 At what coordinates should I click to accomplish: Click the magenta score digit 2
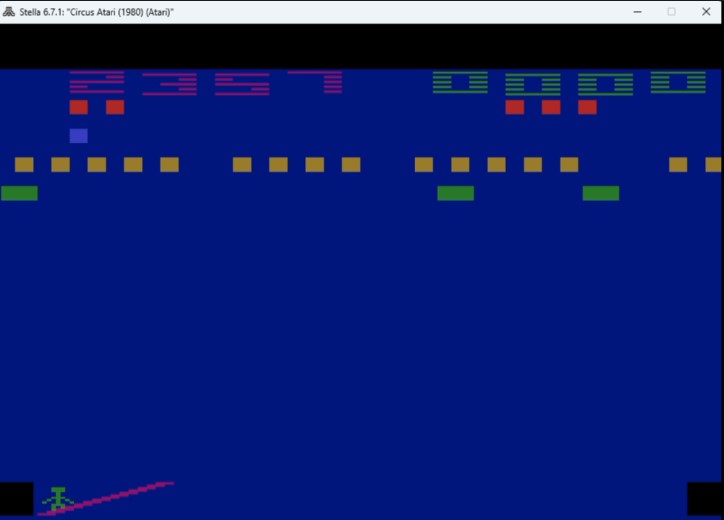coord(97,82)
